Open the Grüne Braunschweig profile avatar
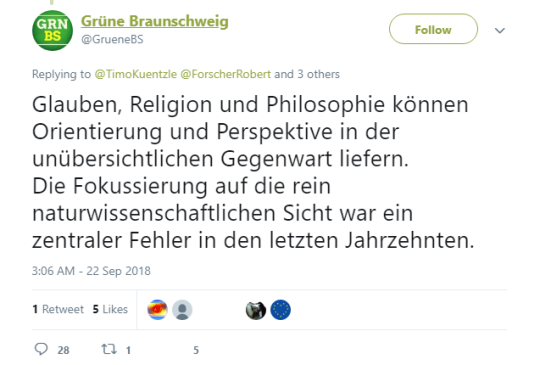 [52, 30]
